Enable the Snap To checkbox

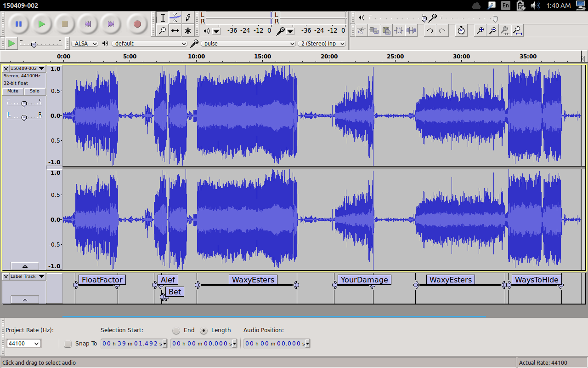click(68, 344)
